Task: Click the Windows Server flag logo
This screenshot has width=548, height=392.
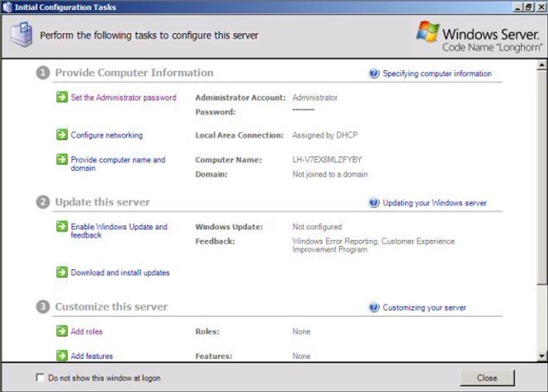Action: [x=428, y=31]
